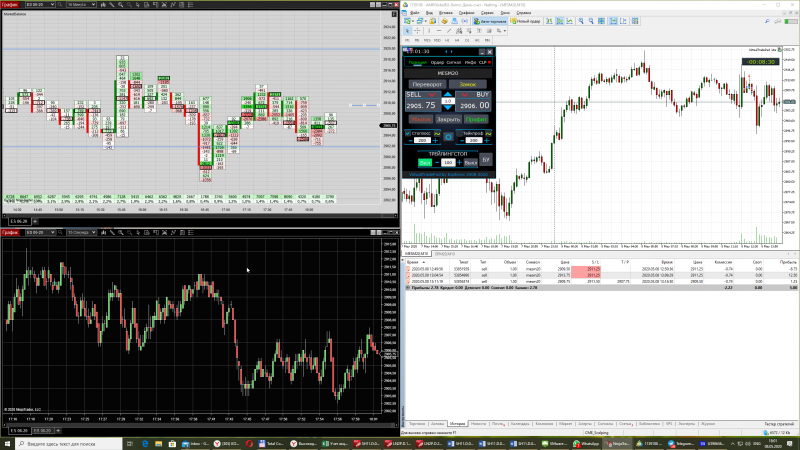Screen dimensions: 800x450
Task: Open interval dropdown in top NinjaTrader chart
Action: [81, 5]
